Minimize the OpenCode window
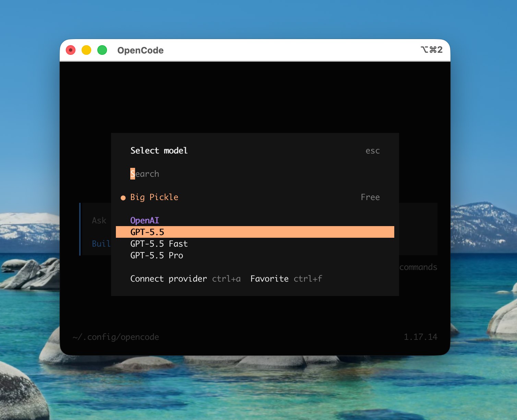Screen dimensions: 517x420 point(86,50)
